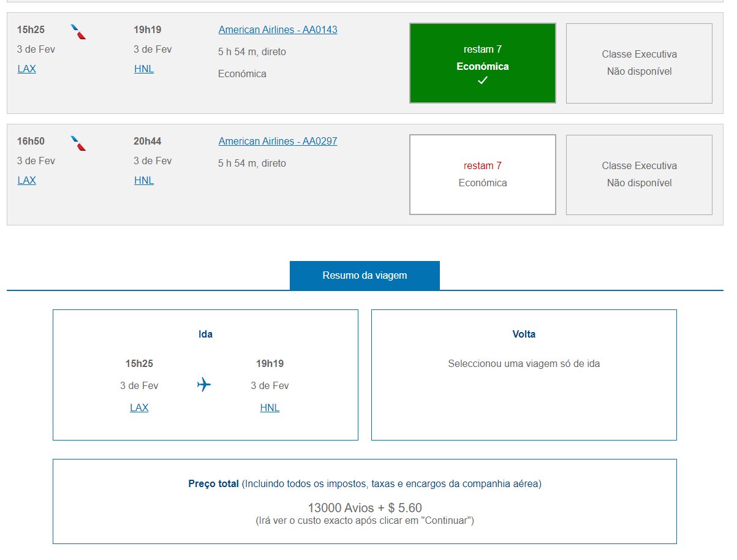
Task: Click the Preço total label
Action: [x=213, y=483]
